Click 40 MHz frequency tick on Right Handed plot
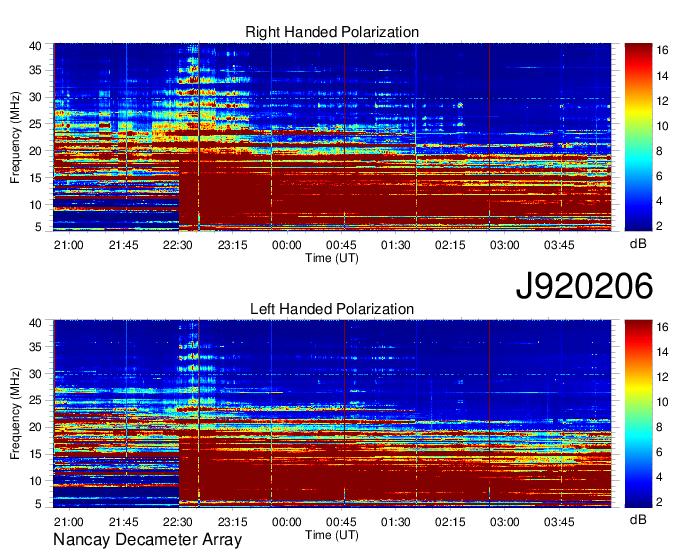This screenshot has height=552, width=680. tap(36, 46)
